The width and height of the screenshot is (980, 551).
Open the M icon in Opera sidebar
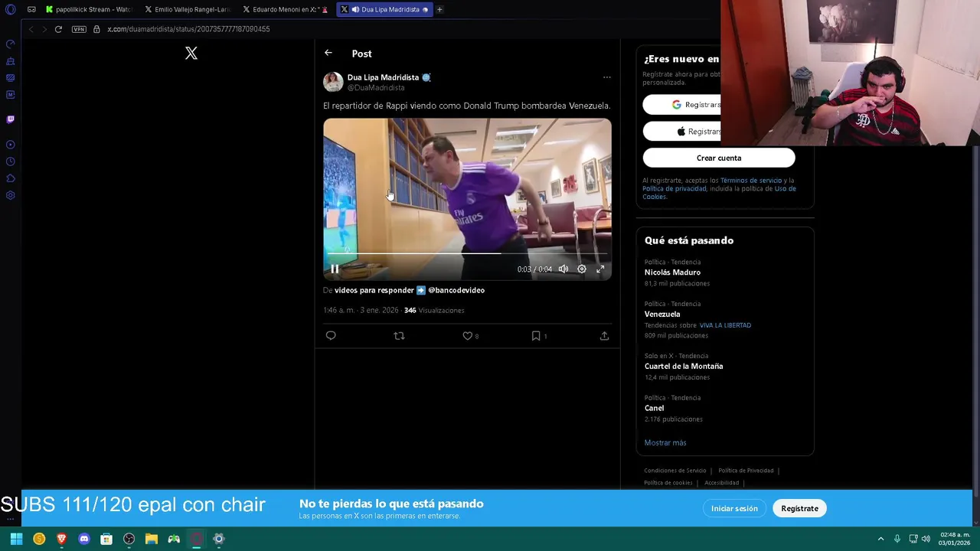pyautogui.click(x=10, y=94)
